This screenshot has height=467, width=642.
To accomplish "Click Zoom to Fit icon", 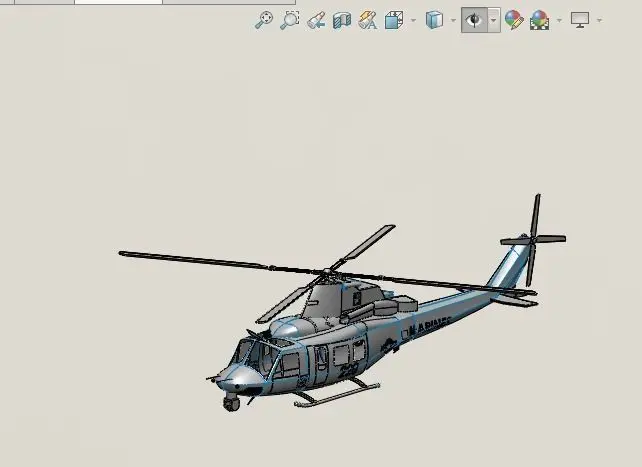I will coord(264,20).
